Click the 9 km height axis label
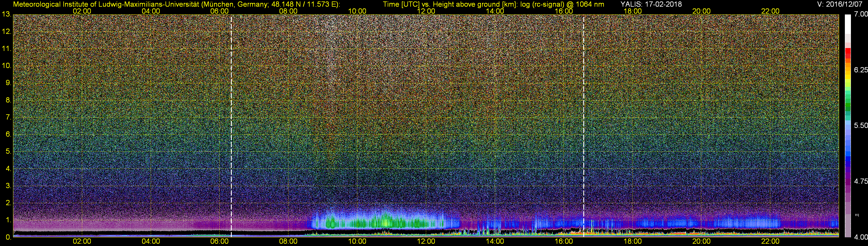The width and height of the screenshot is (868, 246). 8,83
